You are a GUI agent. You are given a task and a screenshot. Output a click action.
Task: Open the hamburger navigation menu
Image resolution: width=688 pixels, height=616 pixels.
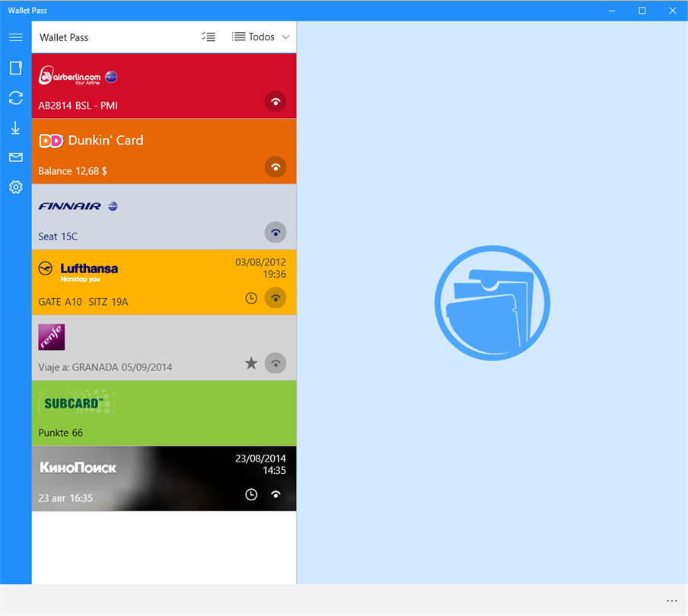[x=16, y=37]
